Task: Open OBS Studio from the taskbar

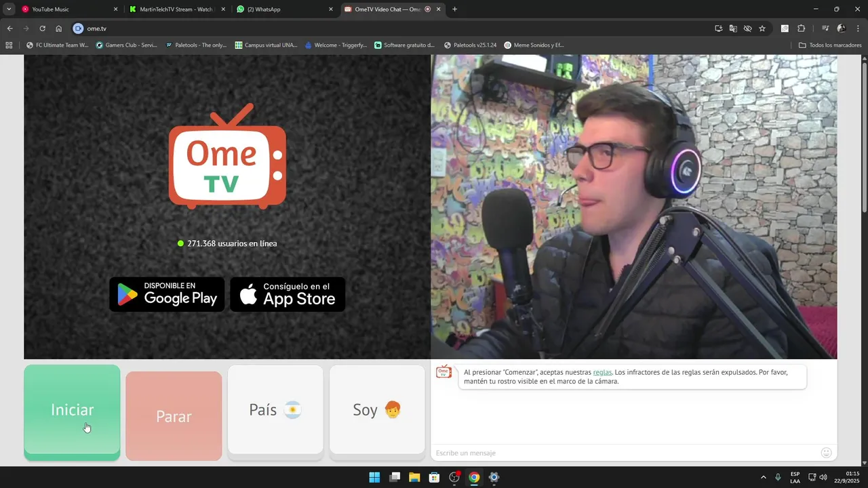Action: tap(454, 477)
